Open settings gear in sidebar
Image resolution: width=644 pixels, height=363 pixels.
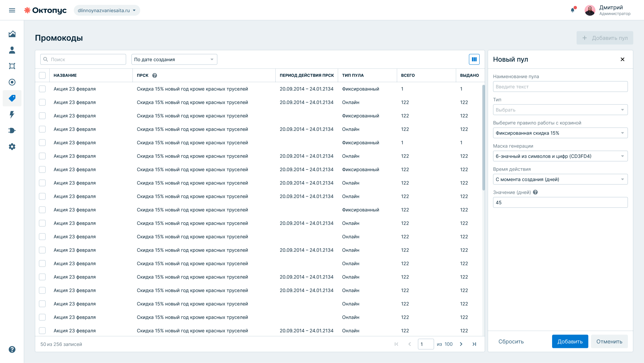[12, 147]
